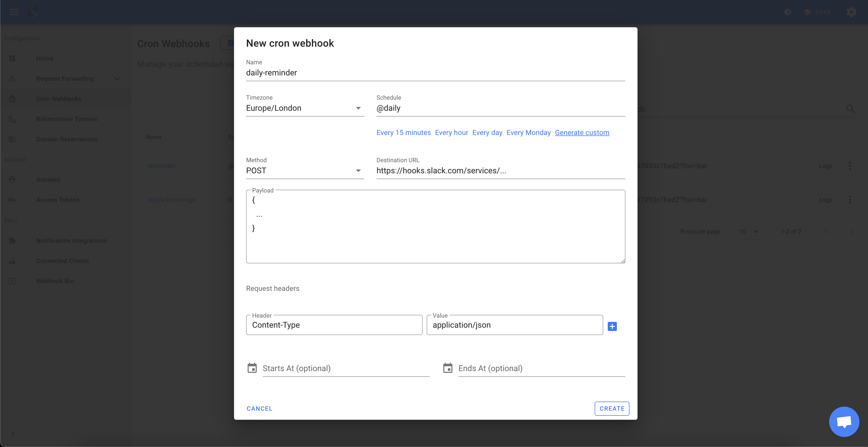Open the support chat bubble

point(844,421)
